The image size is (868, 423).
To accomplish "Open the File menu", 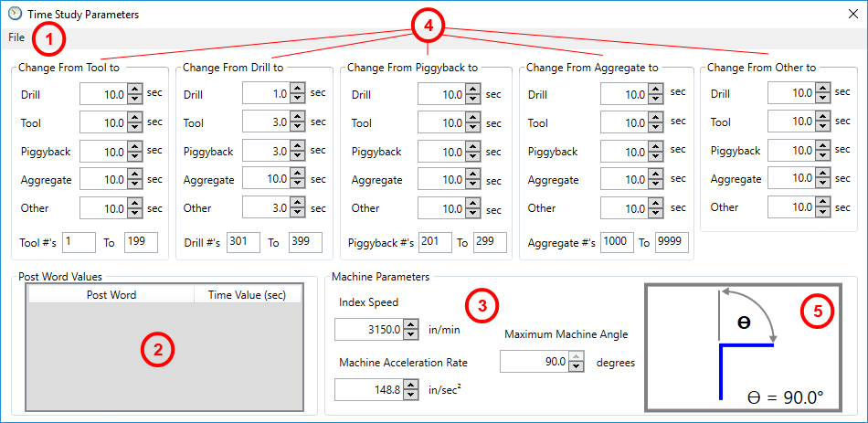I will coord(16,37).
